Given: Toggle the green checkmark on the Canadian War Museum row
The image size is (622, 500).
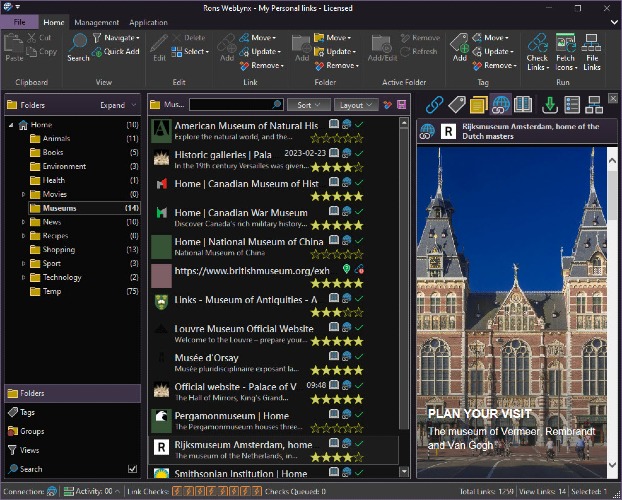Looking at the screenshot, I should (359, 212).
